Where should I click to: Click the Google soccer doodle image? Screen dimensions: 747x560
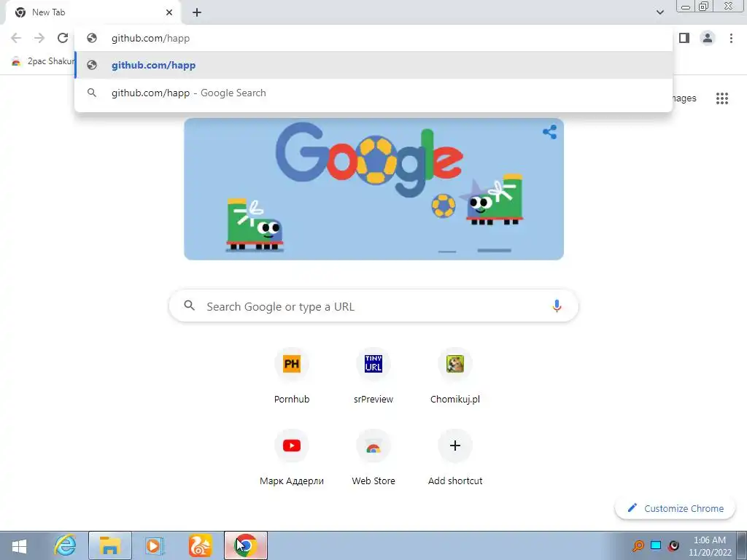tap(373, 189)
